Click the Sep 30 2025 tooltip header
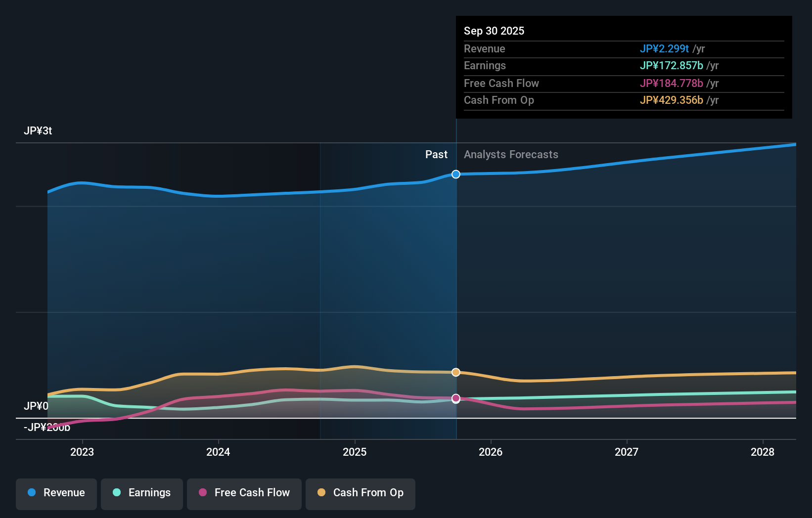 [494, 31]
